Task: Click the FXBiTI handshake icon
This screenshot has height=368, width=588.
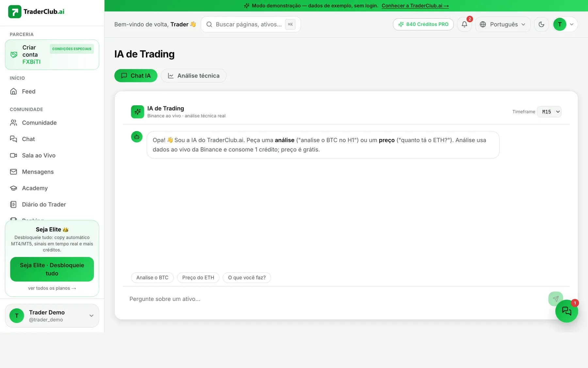Action: click(x=14, y=55)
